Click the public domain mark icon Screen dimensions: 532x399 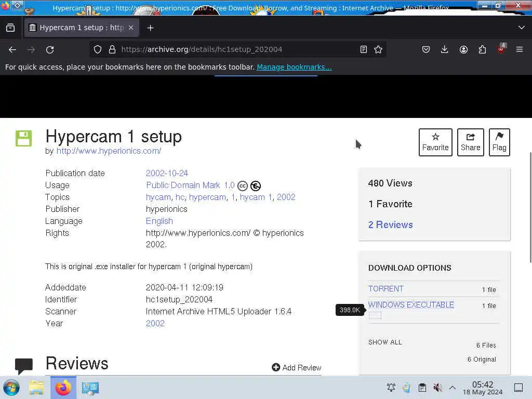tap(256, 186)
